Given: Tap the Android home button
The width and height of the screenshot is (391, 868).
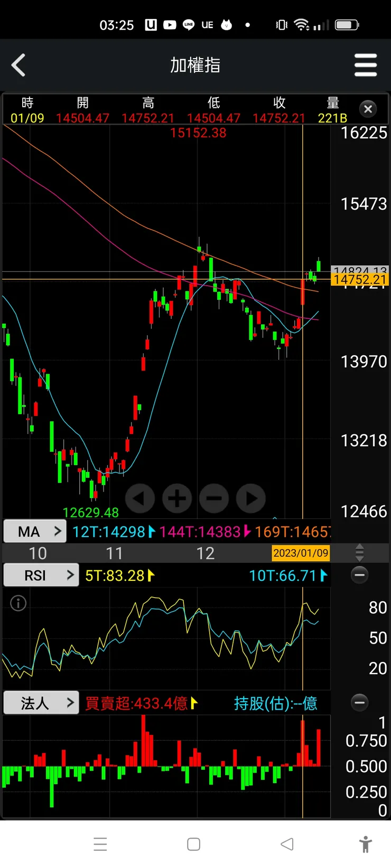Looking at the screenshot, I should [x=194, y=844].
